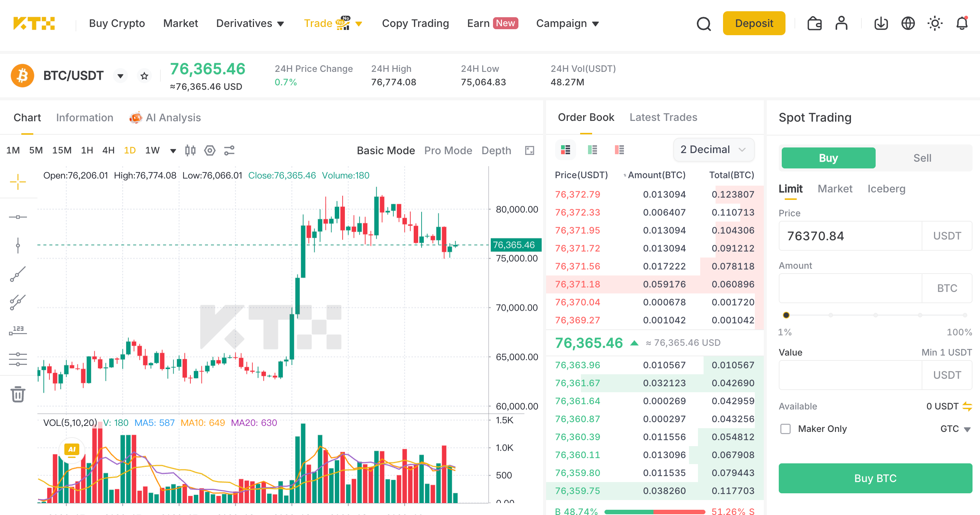Show sell orders only view
The height and width of the screenshot is (515, 980).
619,150
